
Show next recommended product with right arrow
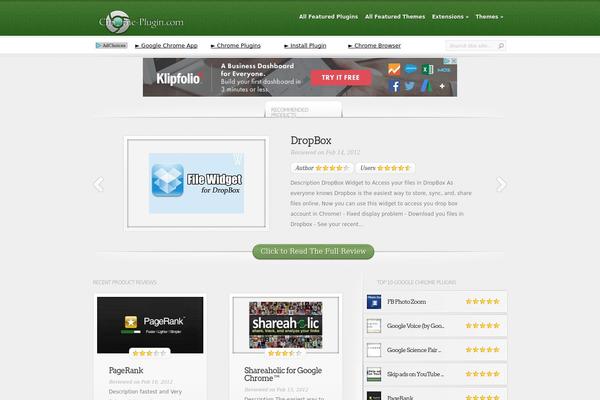[x=501, y=184]
